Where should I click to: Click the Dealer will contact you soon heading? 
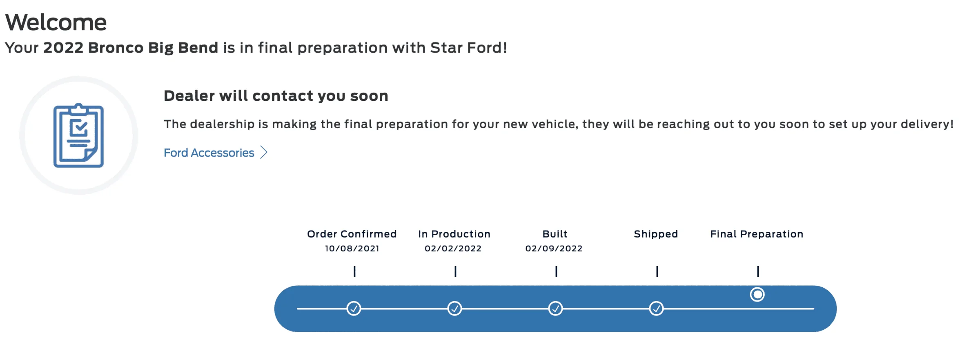pos(276,96)
